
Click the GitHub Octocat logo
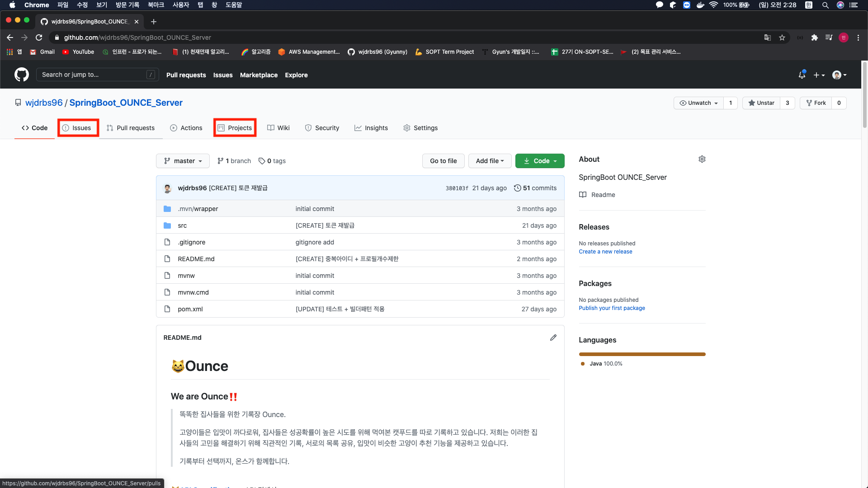(21, 75)
